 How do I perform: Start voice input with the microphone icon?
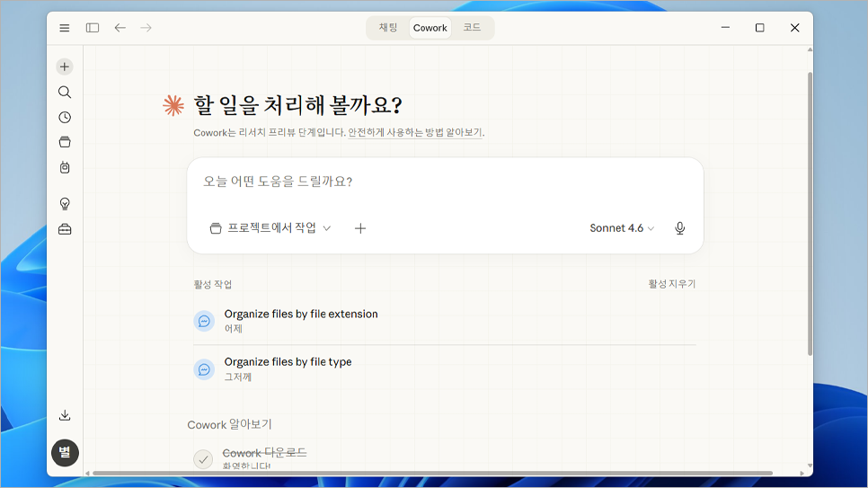[x=680, y=228]
